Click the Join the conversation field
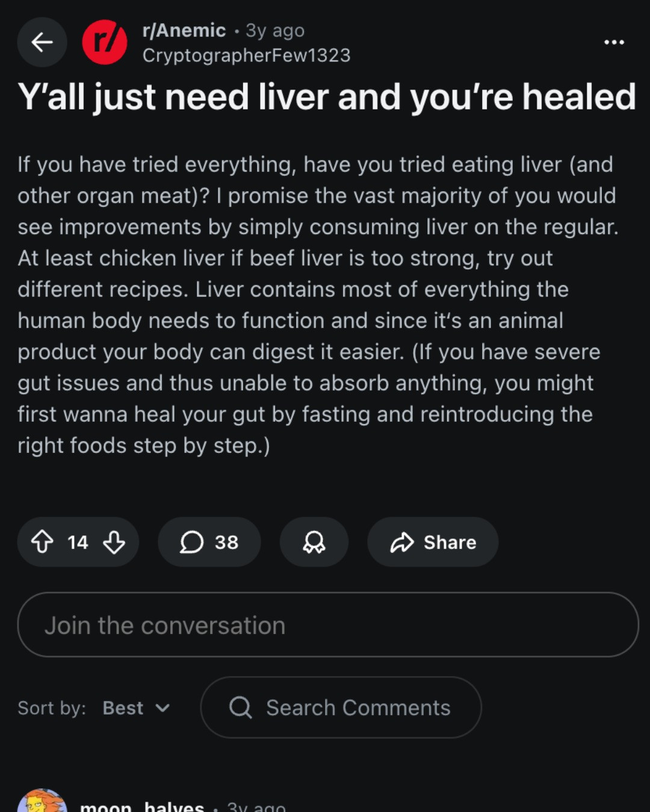Screen dimensions: 650x812 coord(328,624)
